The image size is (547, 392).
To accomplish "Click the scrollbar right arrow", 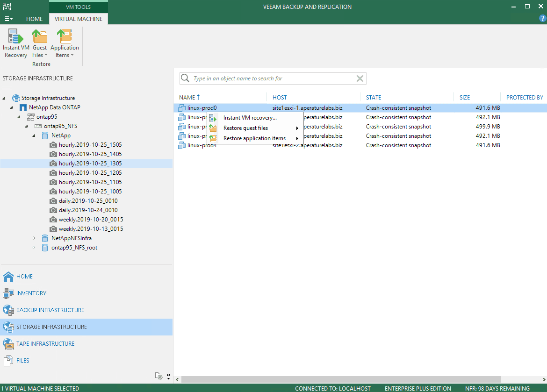I will tap(544, 379).
